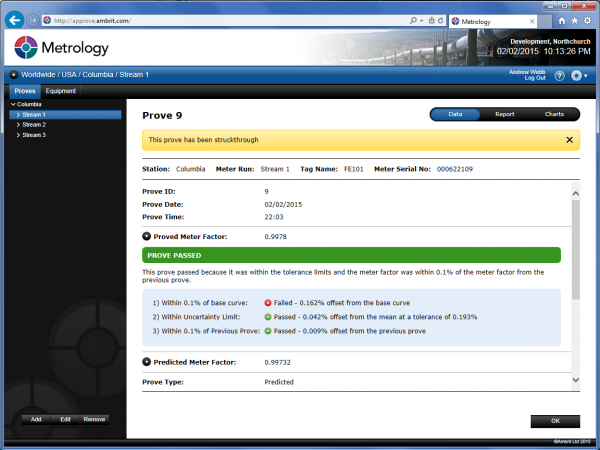Click the Proved Meter Factor value 0.9978
The height and width of the screenshot is (450, 600).
(276, 237)
